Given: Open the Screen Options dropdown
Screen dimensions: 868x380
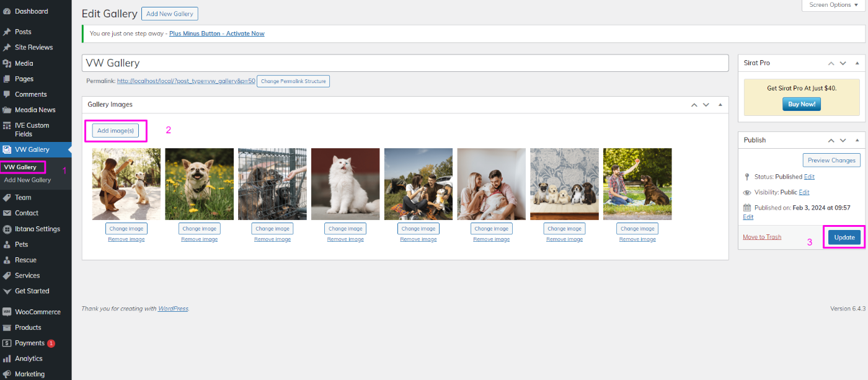Looking at the screenshot, I should tap(834, 5).
